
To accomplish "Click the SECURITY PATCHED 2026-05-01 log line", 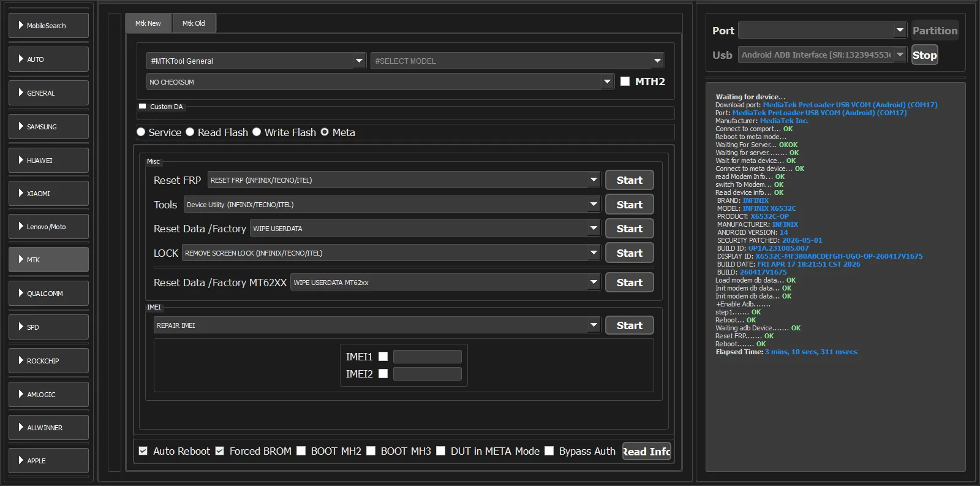I will 769,240.
